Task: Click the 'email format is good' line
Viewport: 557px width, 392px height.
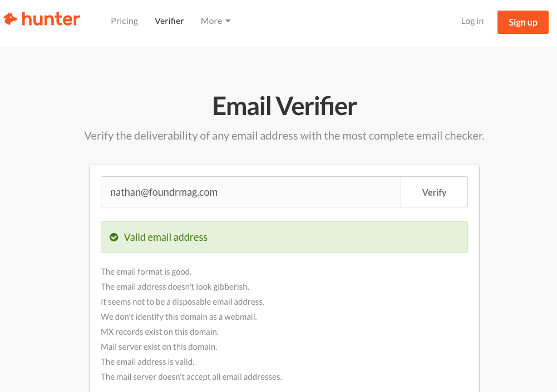Action: click(146, 272)
